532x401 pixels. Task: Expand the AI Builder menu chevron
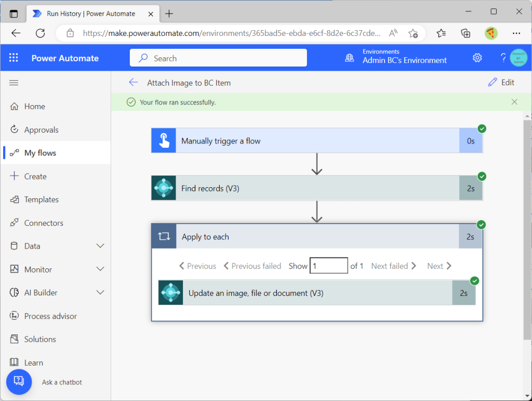(100, 292)
